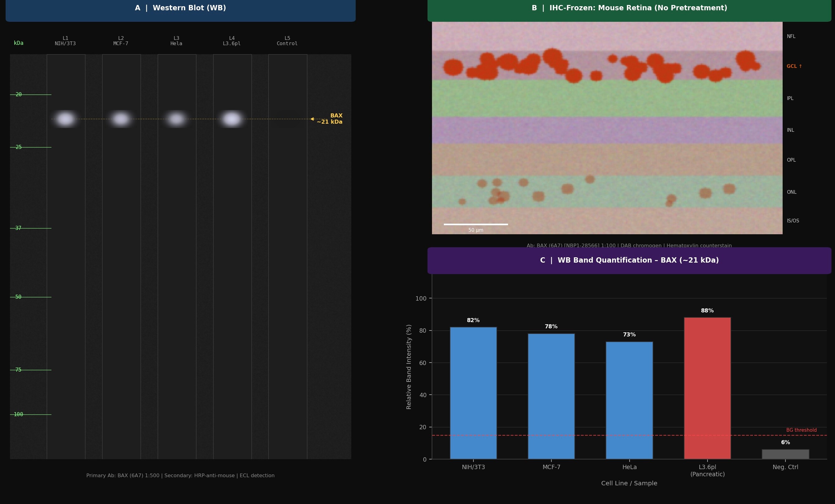Screen dimensions: 835x504
Task: Select the blue NIH/3T3 bar at 82%
Action: click(x=473, y=393)
